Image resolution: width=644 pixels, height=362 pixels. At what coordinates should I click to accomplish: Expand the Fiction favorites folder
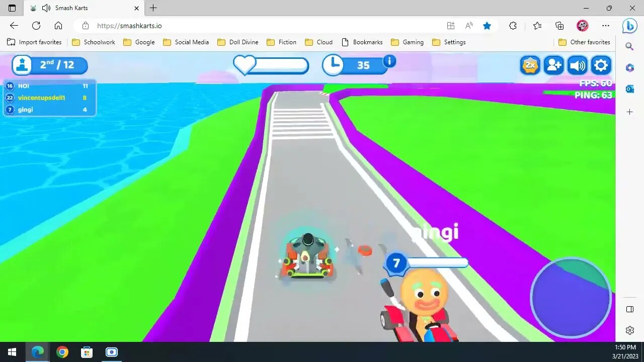click(282, 42)
